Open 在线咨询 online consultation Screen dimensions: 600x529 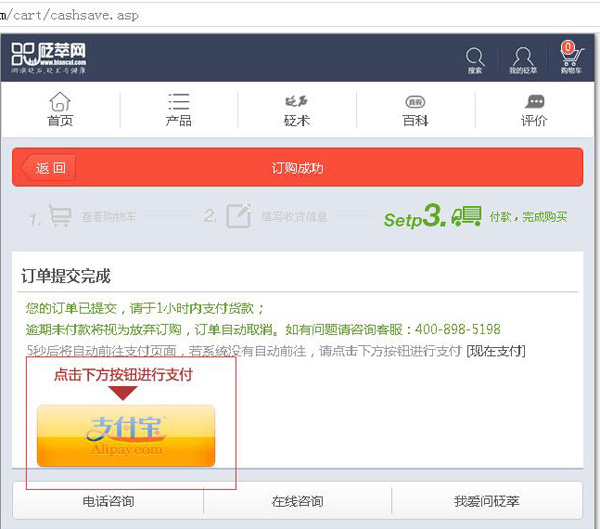tap(297, 501)
